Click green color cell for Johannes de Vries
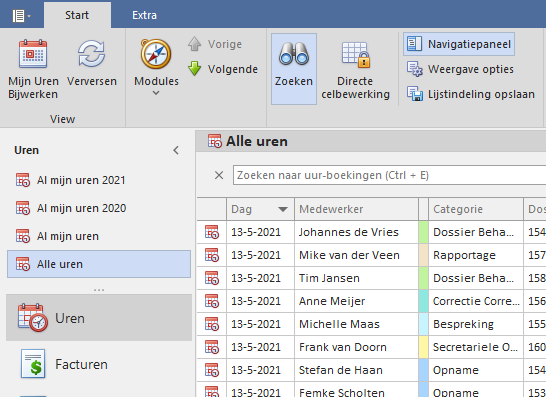The height and width of the screenshot is (397, 546). click(423, 232)
